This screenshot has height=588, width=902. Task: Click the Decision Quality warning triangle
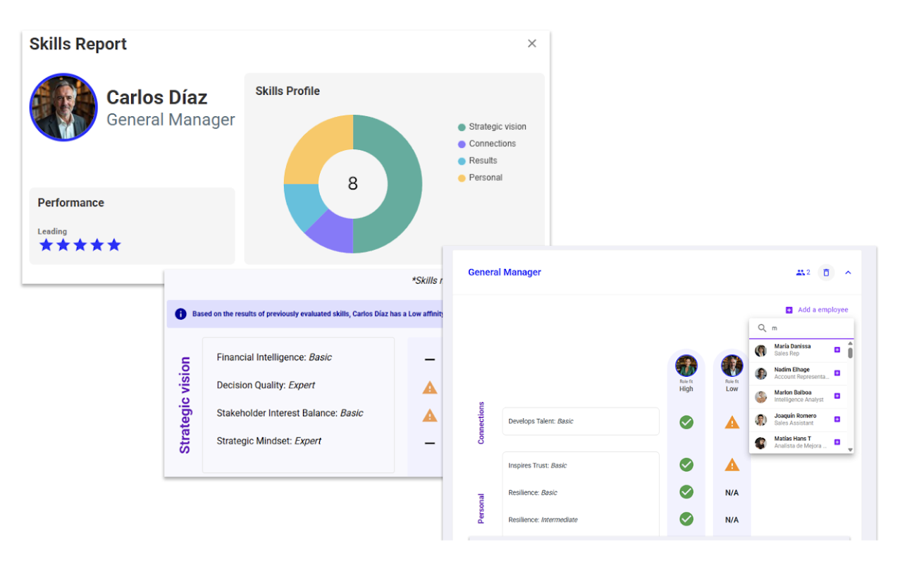point(430,387)
